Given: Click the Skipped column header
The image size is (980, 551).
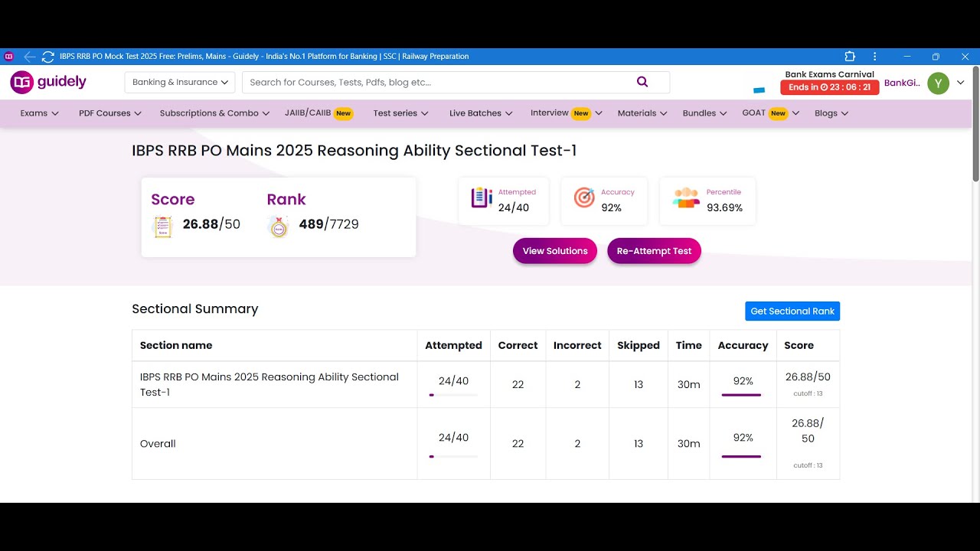Looking at the screenshot, I should point(639,346).
